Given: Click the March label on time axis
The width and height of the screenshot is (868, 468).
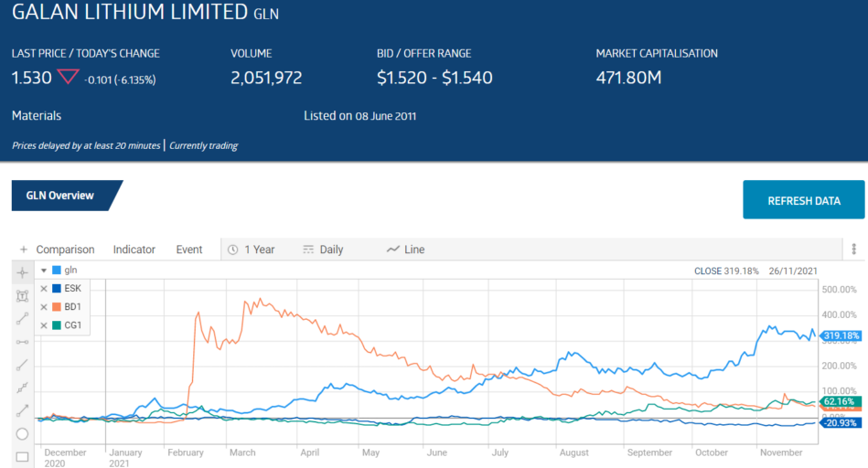Looking at the screenshot, I should point(242,452).
